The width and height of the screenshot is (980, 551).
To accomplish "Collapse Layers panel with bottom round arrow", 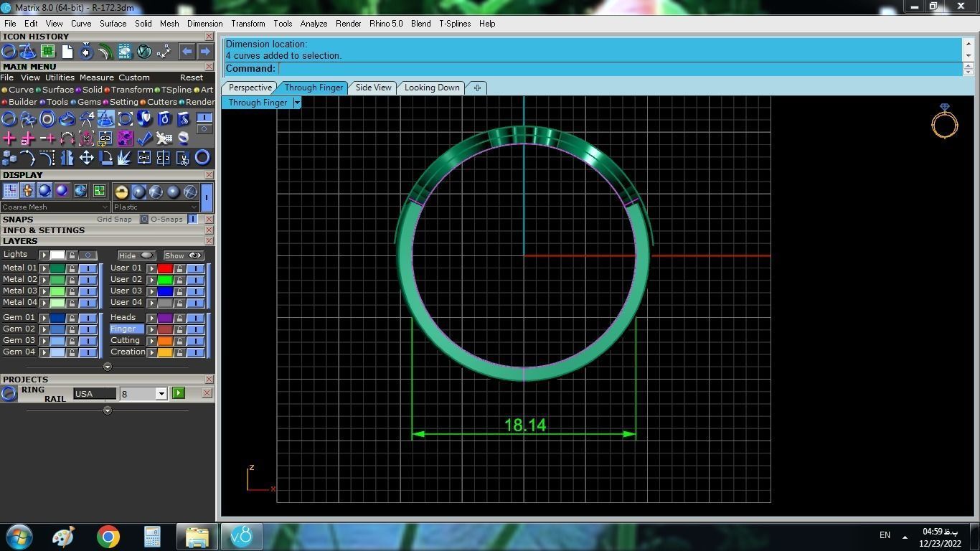I will 108,367.
